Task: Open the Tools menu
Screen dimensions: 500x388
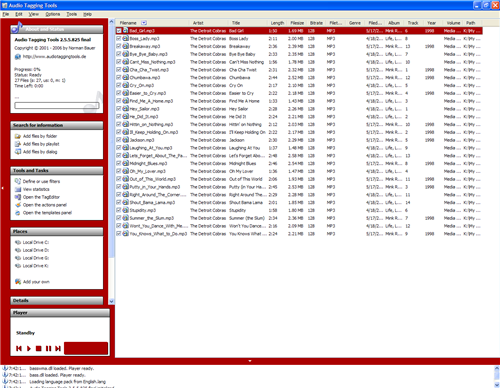Action: 72,14
